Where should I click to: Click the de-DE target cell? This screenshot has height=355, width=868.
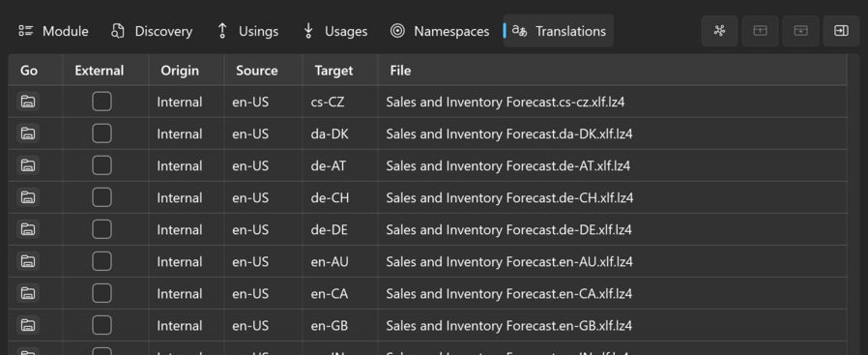tap(340, 230)
